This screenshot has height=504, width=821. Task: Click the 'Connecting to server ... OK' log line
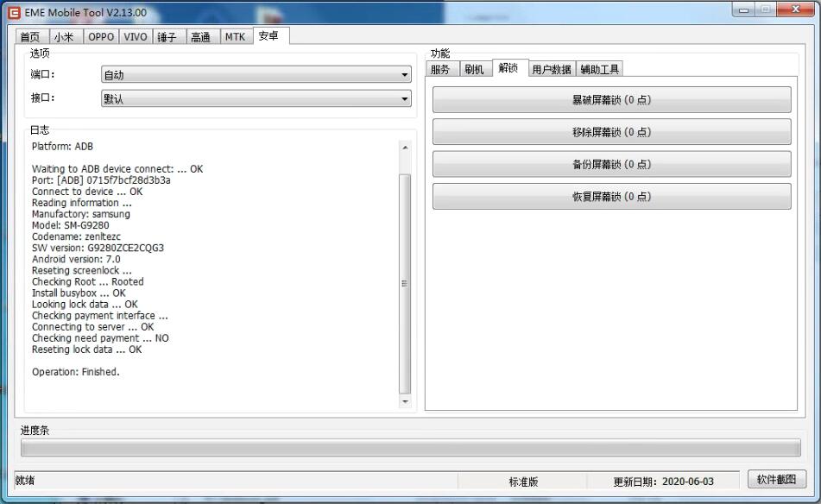pos(92,327)
